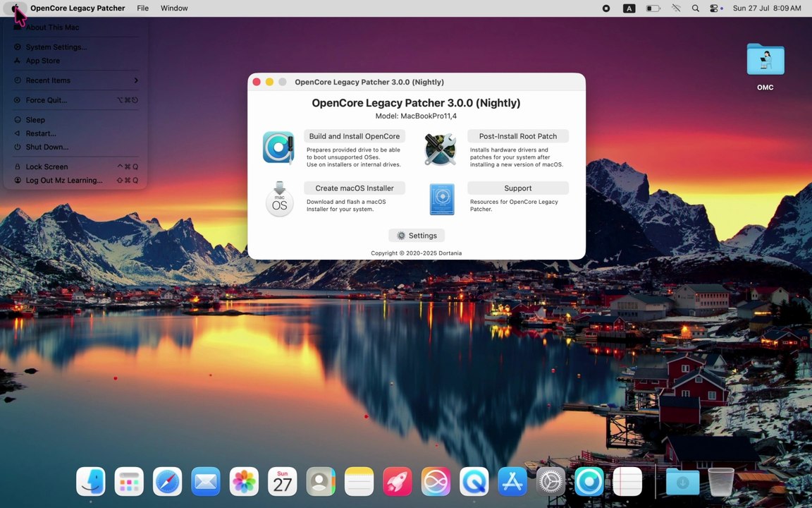
Task: Click the Post-Install Root Patch button
Action: click(x=518, y=135)
